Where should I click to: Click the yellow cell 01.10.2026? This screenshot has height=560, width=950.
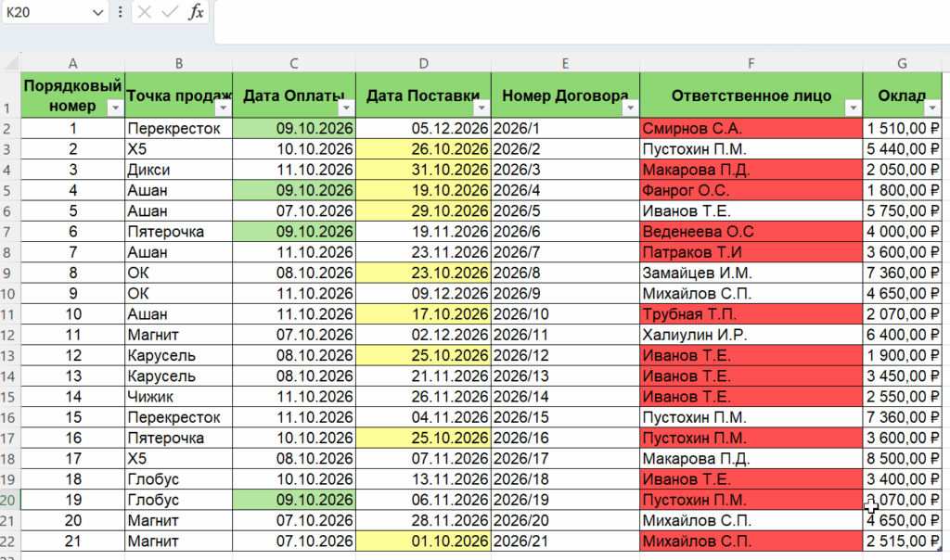pyautogui.click(x=423, y=541)
